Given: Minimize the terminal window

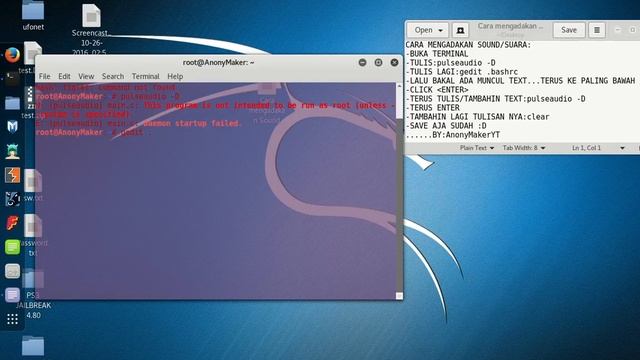Looking at the screenshot, I should [362, 62].
